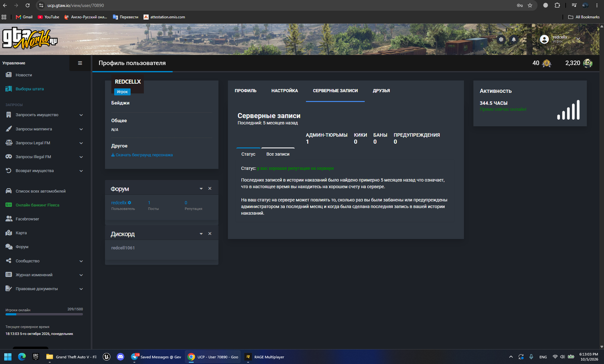The width and height of the screenshot is (604, 364).
Task: Expand the Запросы маппинга chevron
Action: [x=81, y=129]
